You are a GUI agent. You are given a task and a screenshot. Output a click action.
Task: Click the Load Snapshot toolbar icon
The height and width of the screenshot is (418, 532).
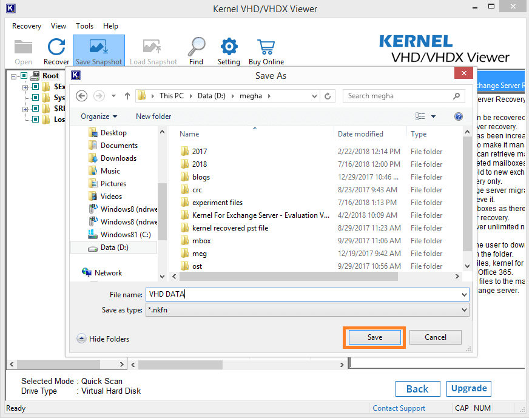coord(153,51)
